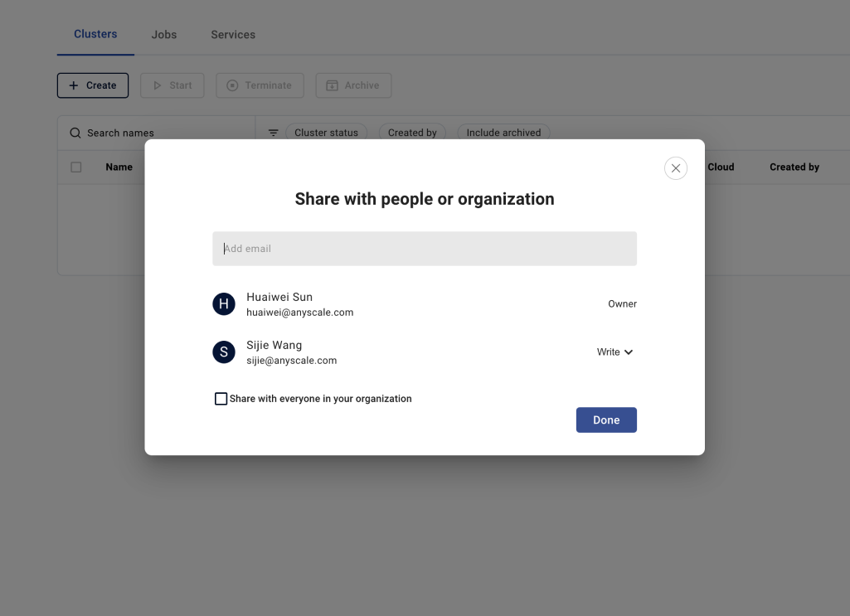Click Sijie Wang's S avatar

tap(224, 352)
